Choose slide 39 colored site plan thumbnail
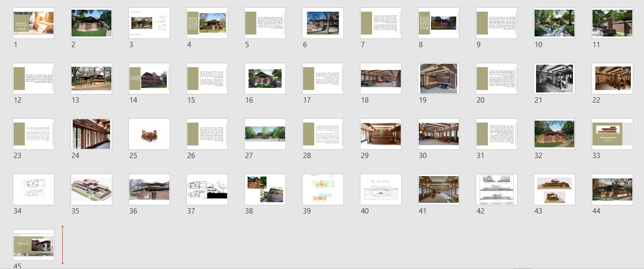The width and height of the screenshot is (644, 269). click(323, 190)
